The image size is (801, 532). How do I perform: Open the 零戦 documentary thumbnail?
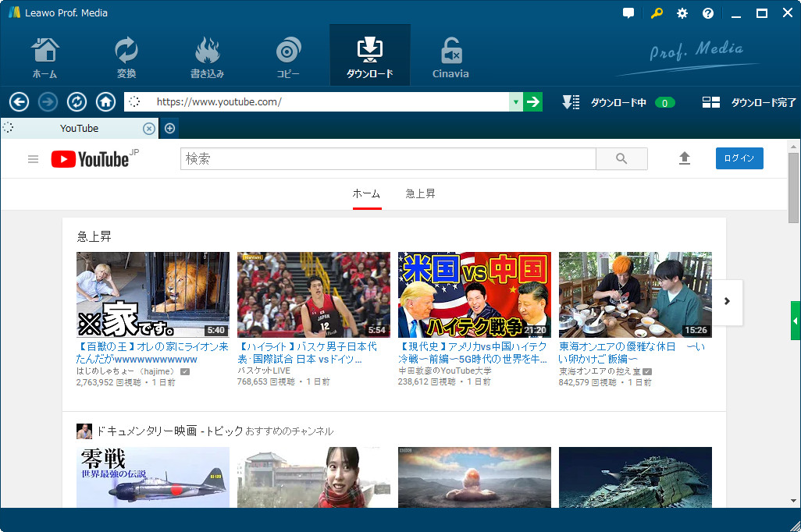(153, 477)
